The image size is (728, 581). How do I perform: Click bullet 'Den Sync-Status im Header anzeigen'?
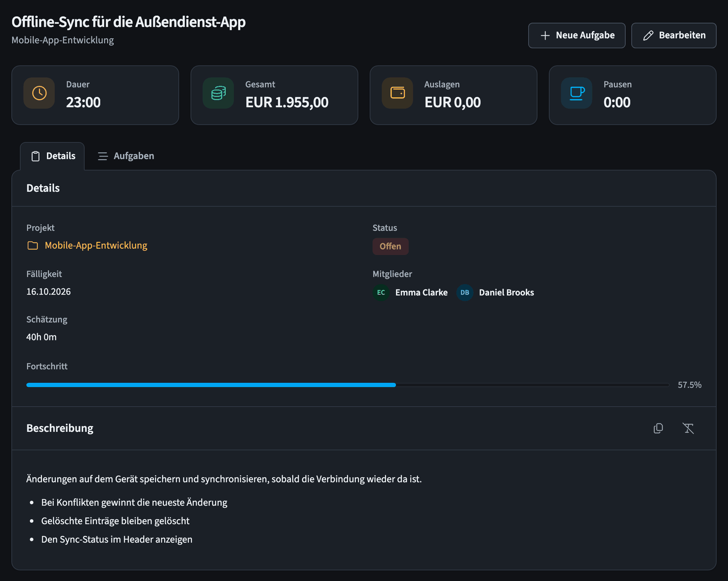117,540
